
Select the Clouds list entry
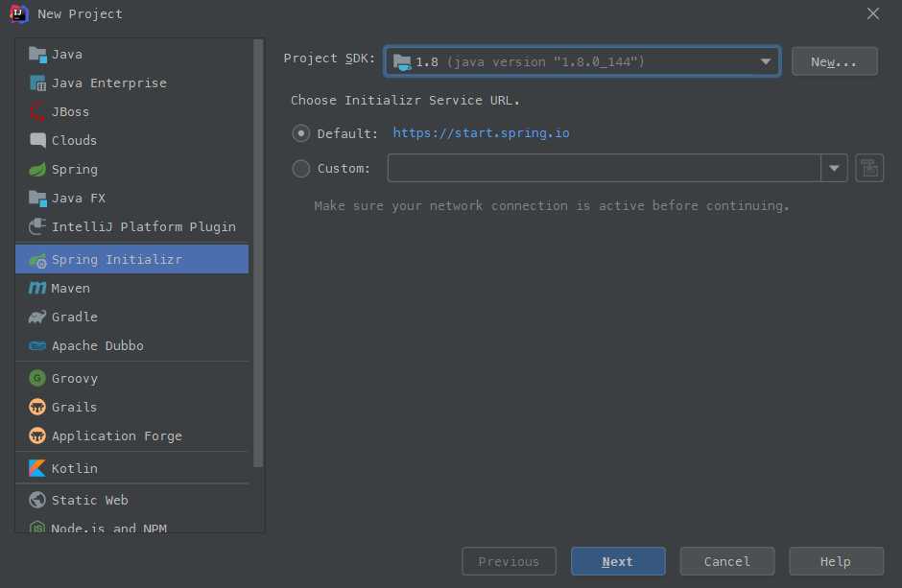[132, 140]
